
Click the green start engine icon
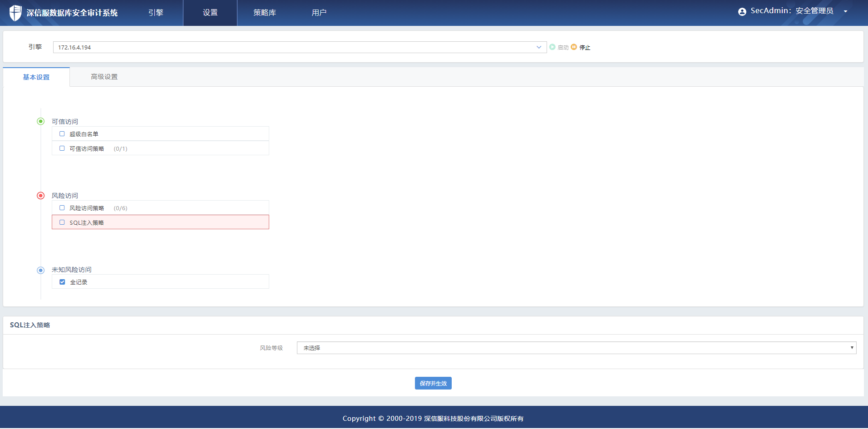pos(552,47)
